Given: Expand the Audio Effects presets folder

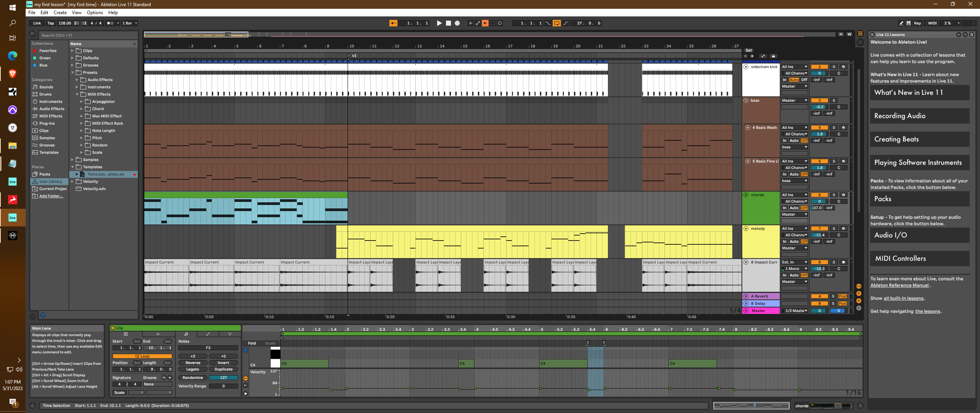Looking at the screenshot, I should click(x=77, y=80).
